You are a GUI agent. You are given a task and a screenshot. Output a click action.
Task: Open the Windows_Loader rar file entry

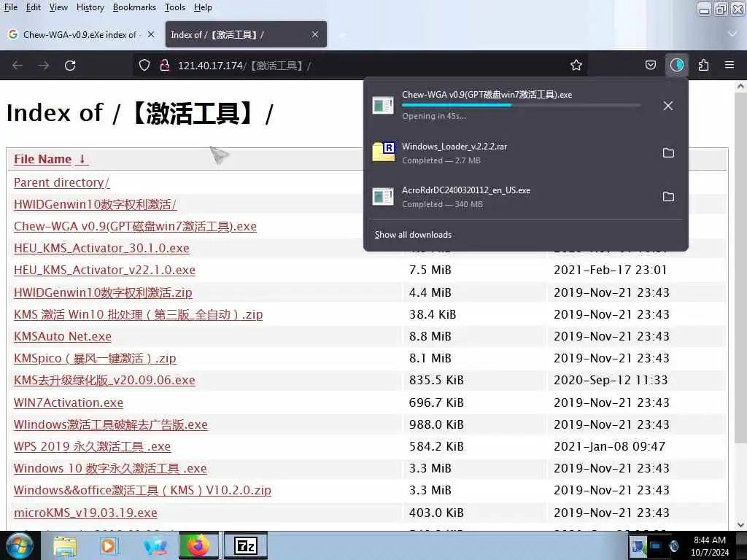(512, 153)
